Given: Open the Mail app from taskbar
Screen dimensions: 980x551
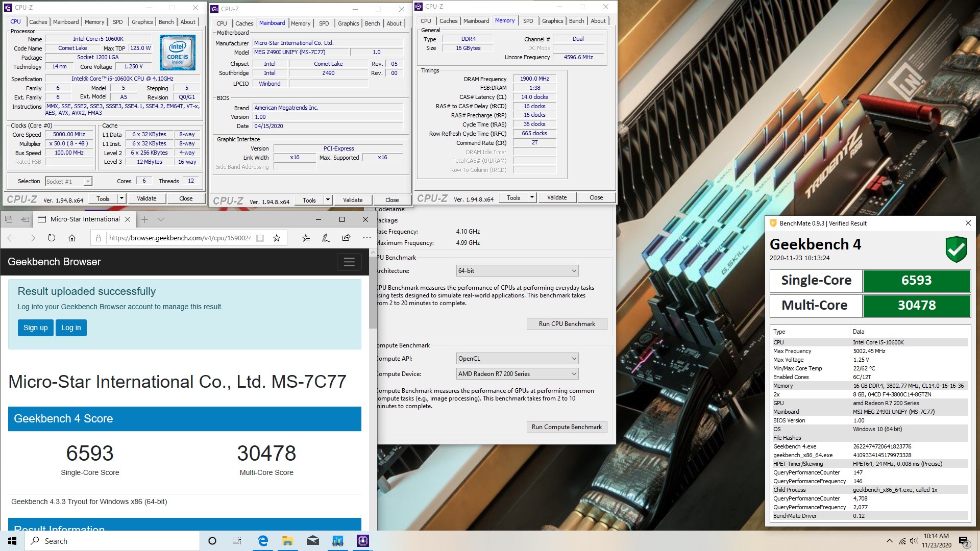Looking at the screenshot, I should pyautogui.click(x=313, y=541).
